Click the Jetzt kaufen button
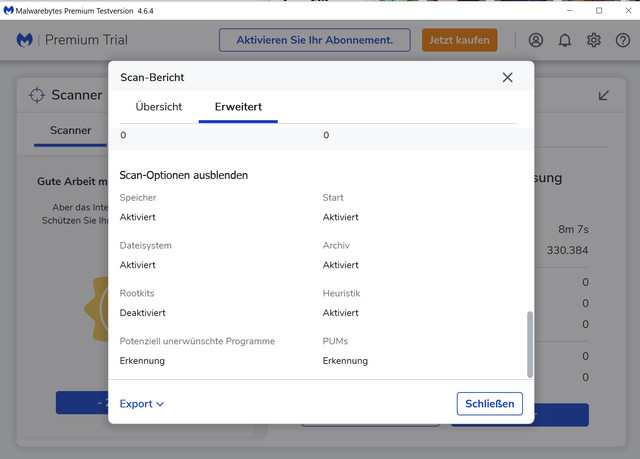 pos(460,40)
